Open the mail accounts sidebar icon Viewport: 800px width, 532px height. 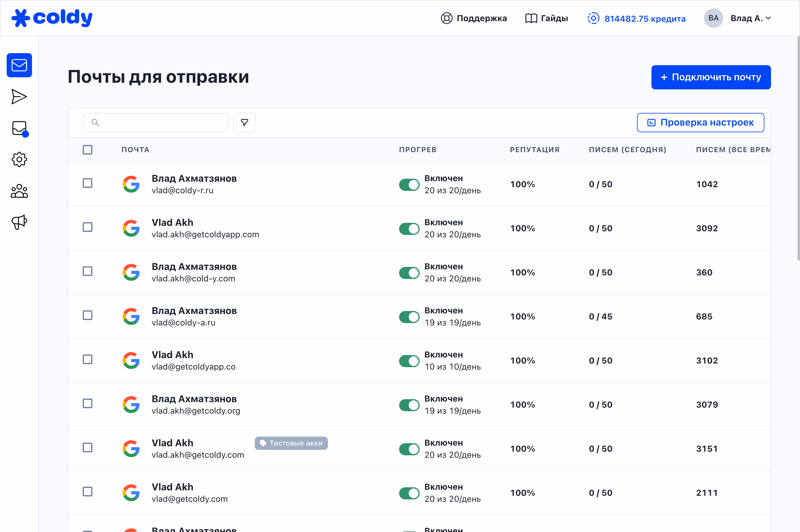point(19,65)
